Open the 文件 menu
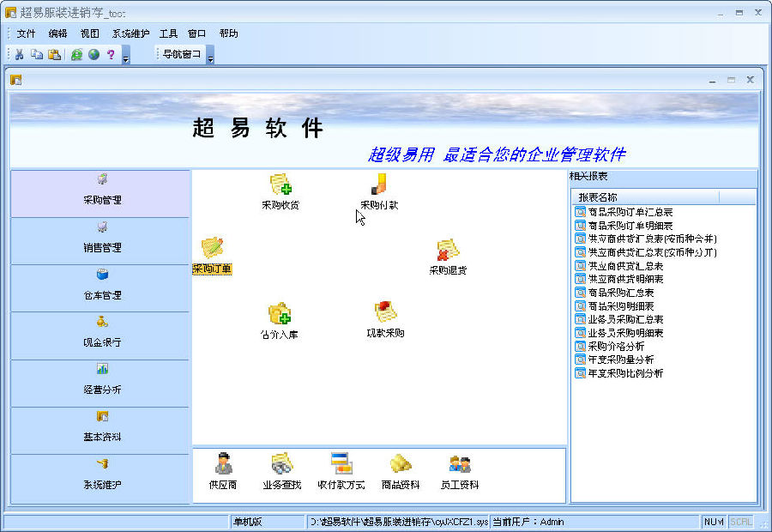The width and height of the screenshot is (772, 532). 26,33
